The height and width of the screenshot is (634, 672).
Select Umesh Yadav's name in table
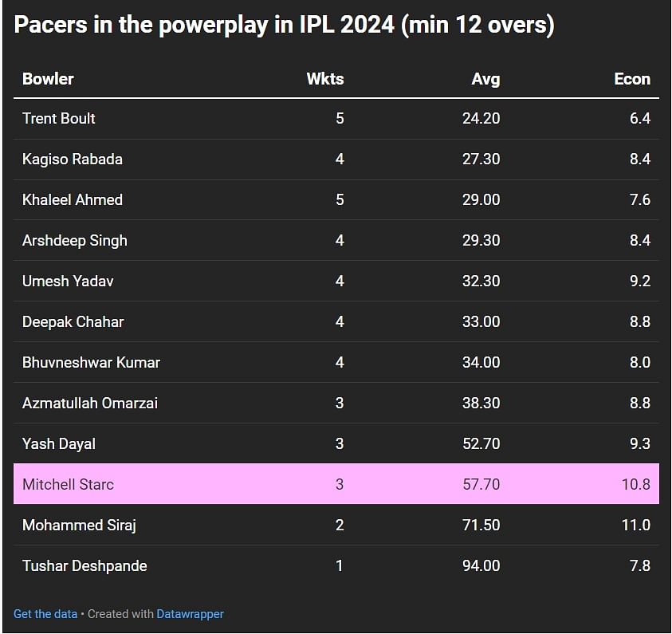point(68,282)
